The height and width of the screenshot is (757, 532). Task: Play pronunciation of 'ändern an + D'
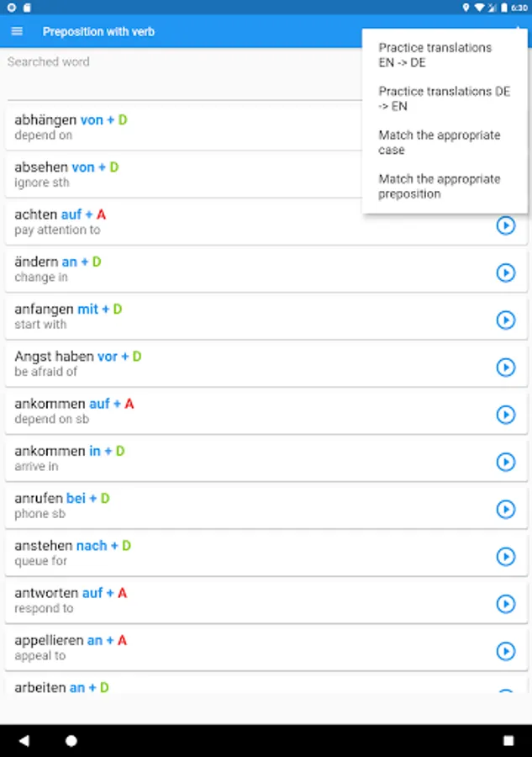(505, 273)
